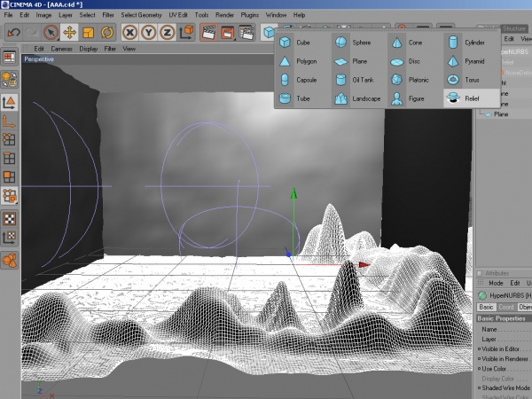The width and height of the screenshot is (532, 399).
Task: Select the Plane object in Object Manager
Action: point(501,114)
